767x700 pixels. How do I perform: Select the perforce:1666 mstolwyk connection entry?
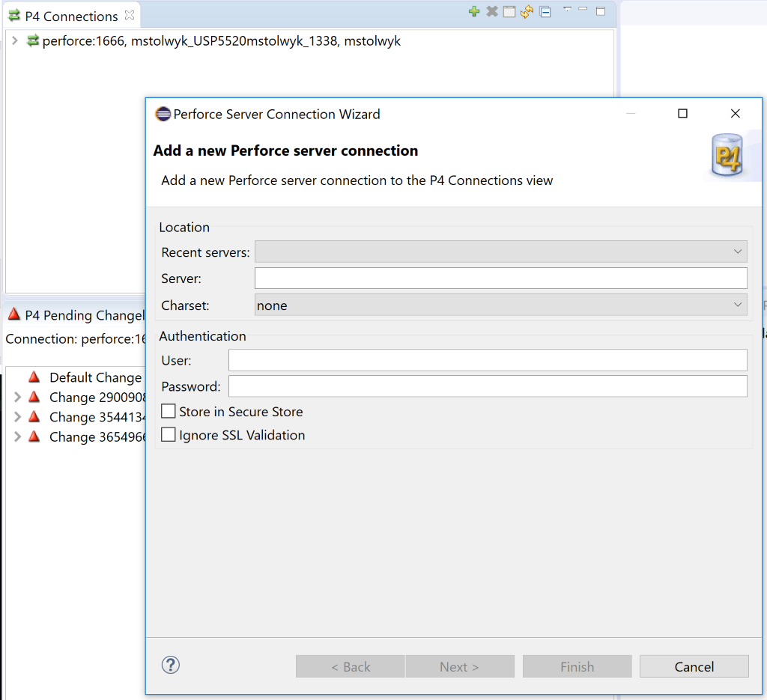[221, 41]
